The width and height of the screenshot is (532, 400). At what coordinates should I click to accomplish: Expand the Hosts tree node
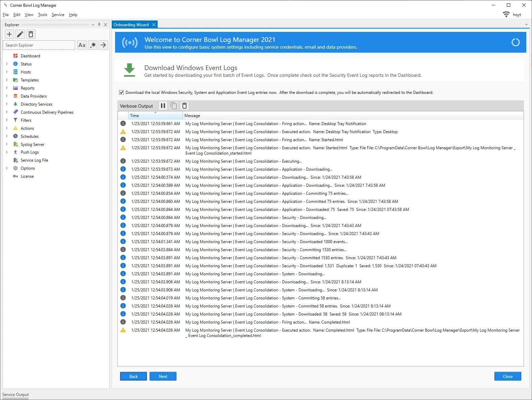coord(7,72)
